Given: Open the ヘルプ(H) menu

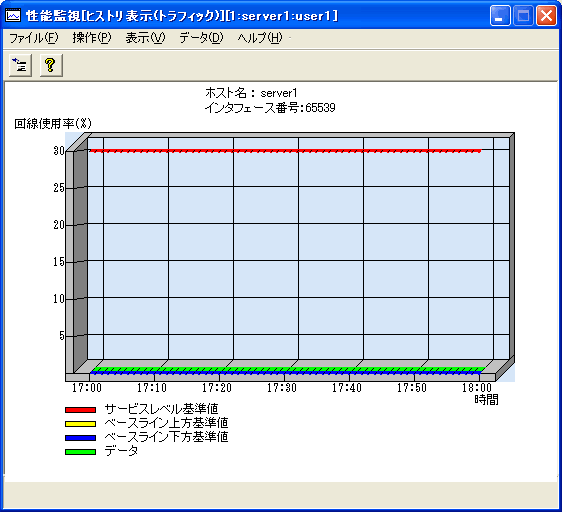Looking at the screenshot, I should point(260,38).
